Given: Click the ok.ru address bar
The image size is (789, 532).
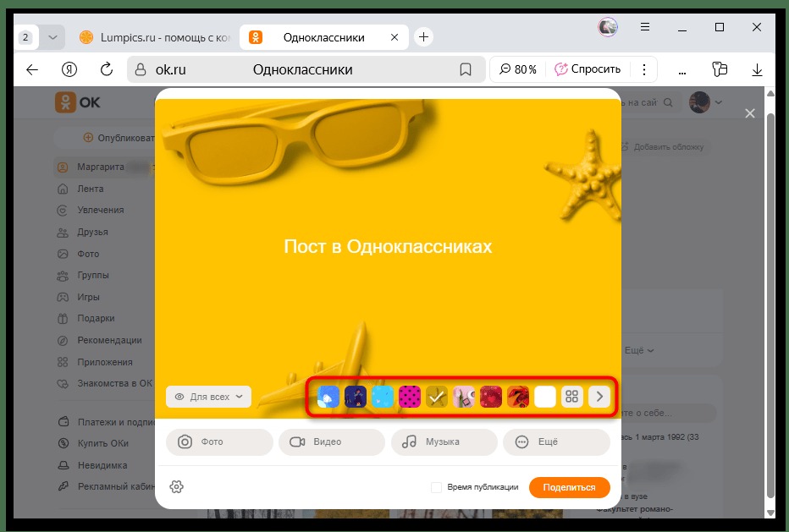Looking at the screenshot, I should pyautogui.click(x=306, y=69).
